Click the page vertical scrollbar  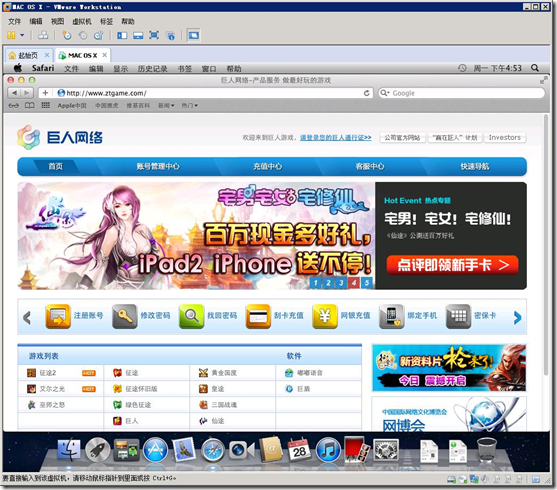coord(546,245)
